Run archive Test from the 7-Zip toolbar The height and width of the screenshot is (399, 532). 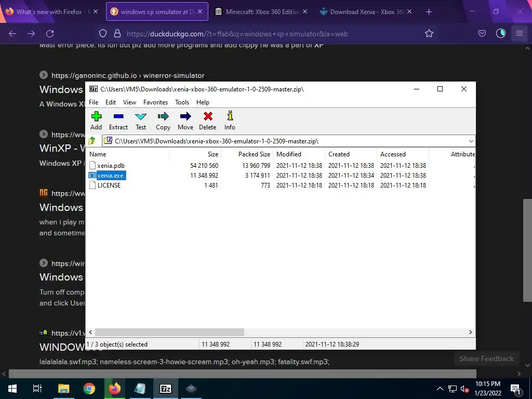pyautogui.click(x=141, y=121)
